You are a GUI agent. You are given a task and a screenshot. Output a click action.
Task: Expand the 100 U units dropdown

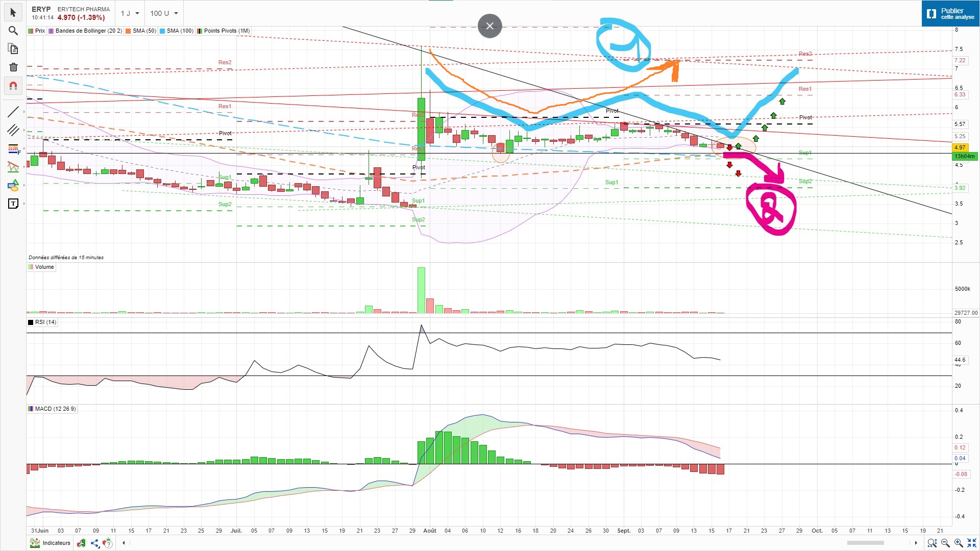(x=164, y=13)
